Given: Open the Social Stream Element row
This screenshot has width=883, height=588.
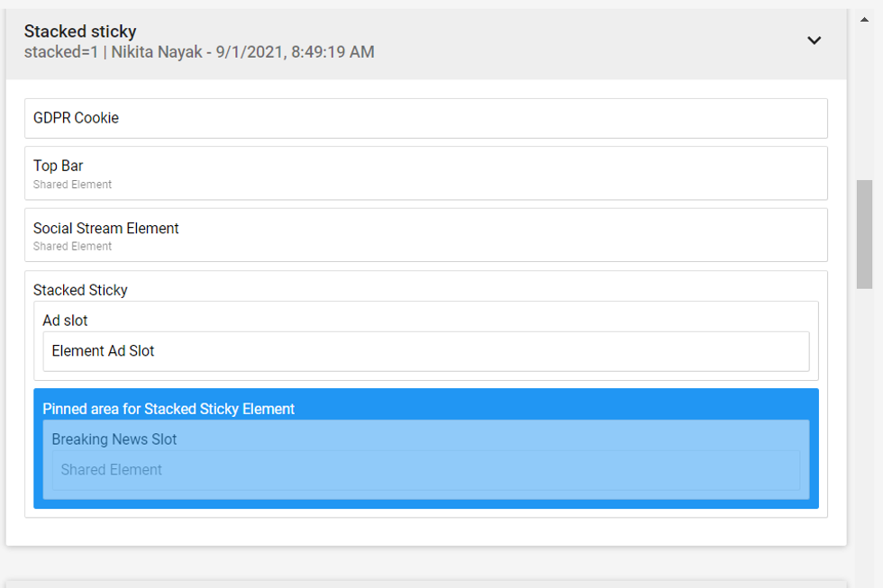Looking at the screenshot, I should point(425,229).
